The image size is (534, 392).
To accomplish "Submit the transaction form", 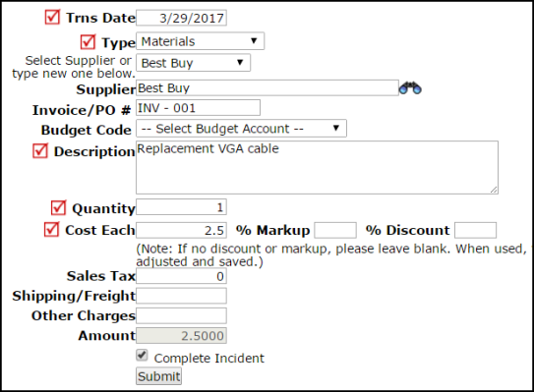I will point(158,376).
